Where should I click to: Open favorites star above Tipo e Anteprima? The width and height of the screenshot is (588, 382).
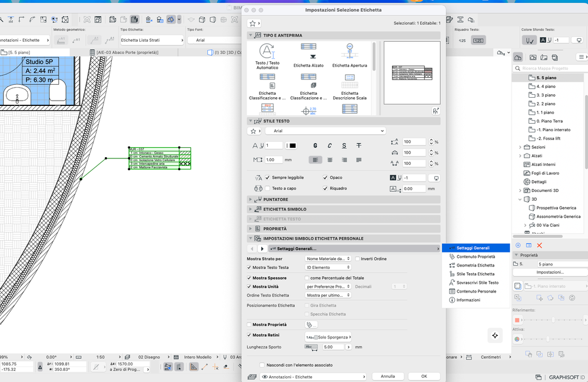(x=254, y=23)
